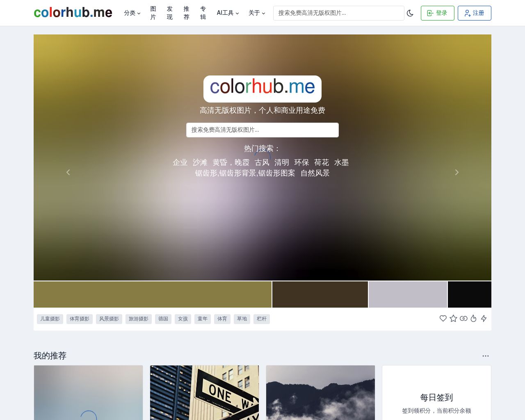Click the 沙滩 hot search link
The image size is (525, 420).
(x=200, y=162)
